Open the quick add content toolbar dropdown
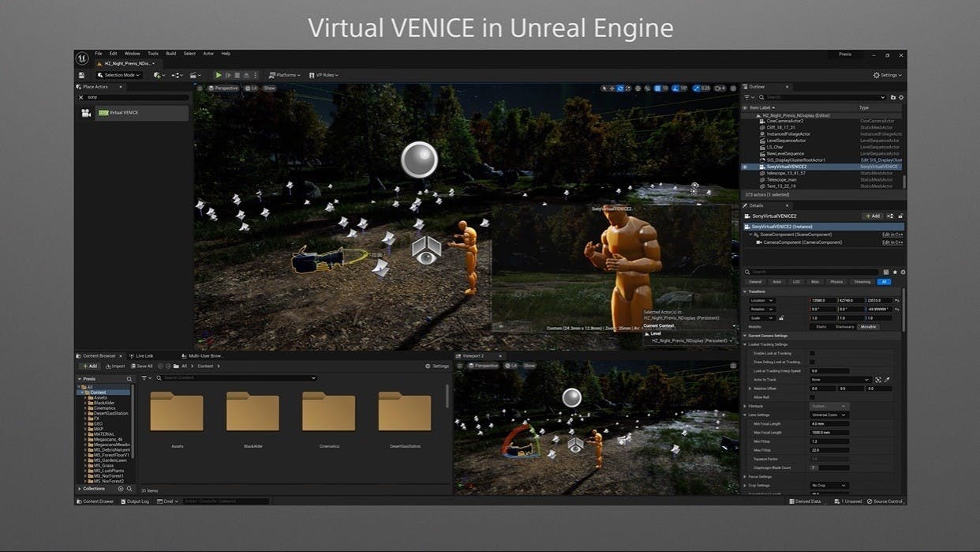980x552 pixels. (x=159, y=75)
